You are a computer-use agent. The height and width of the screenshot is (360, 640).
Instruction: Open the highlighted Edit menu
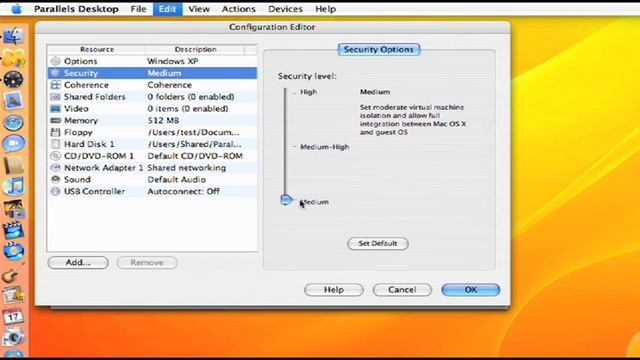tap(167, 9)
